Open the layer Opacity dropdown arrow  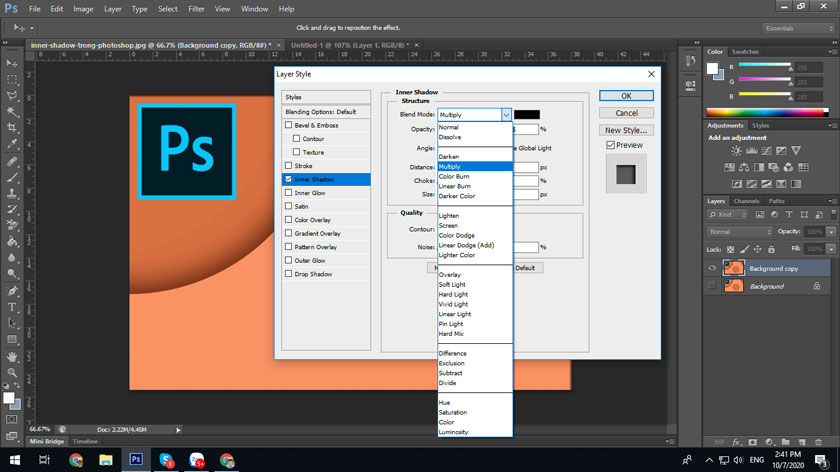coord(831,232)
